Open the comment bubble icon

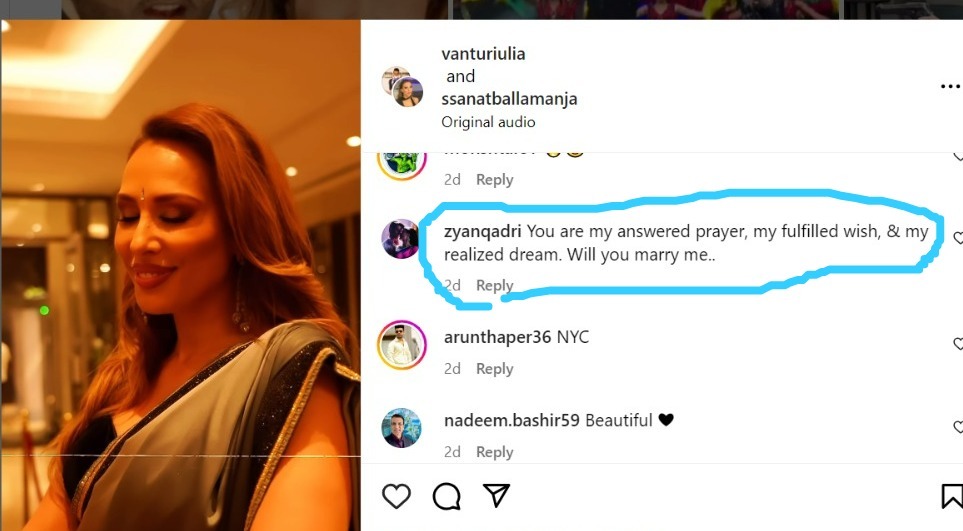coord(446,496)
